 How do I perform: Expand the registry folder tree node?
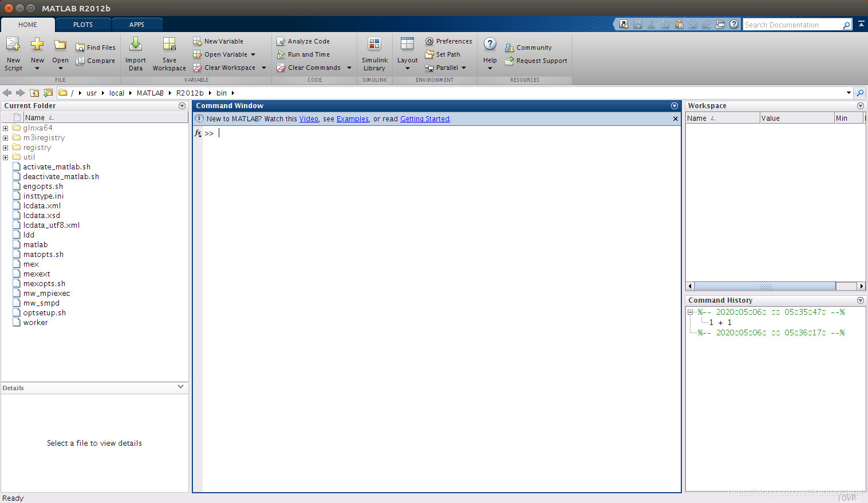click(5, 148)
